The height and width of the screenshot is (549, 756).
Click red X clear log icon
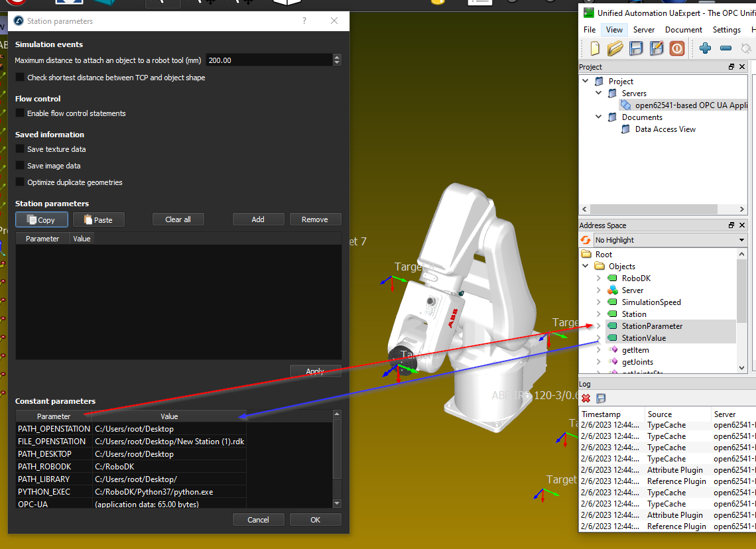point(586,398)
